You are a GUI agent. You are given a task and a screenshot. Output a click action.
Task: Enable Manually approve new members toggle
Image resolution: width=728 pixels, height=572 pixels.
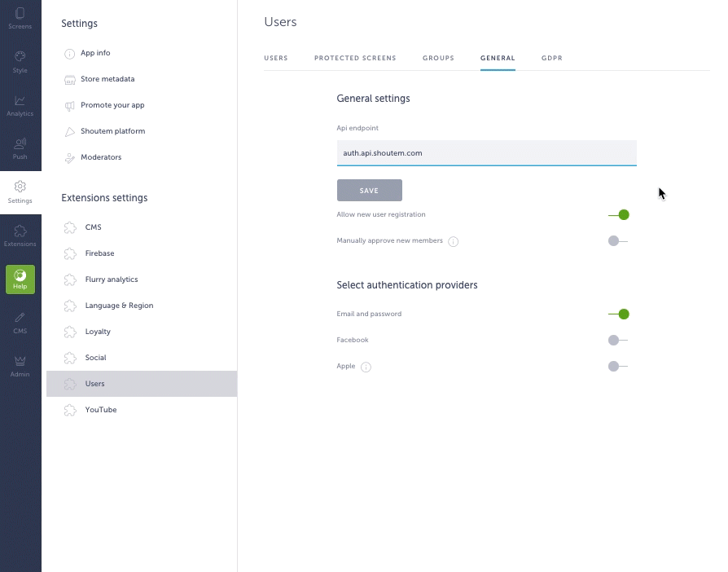pyautogui.click(x=618, y=241)
